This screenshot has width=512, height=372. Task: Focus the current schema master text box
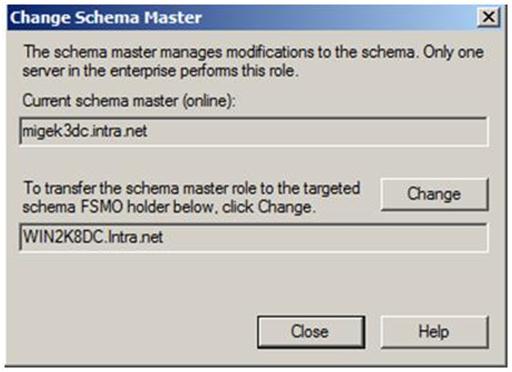[x=254, y=131]
